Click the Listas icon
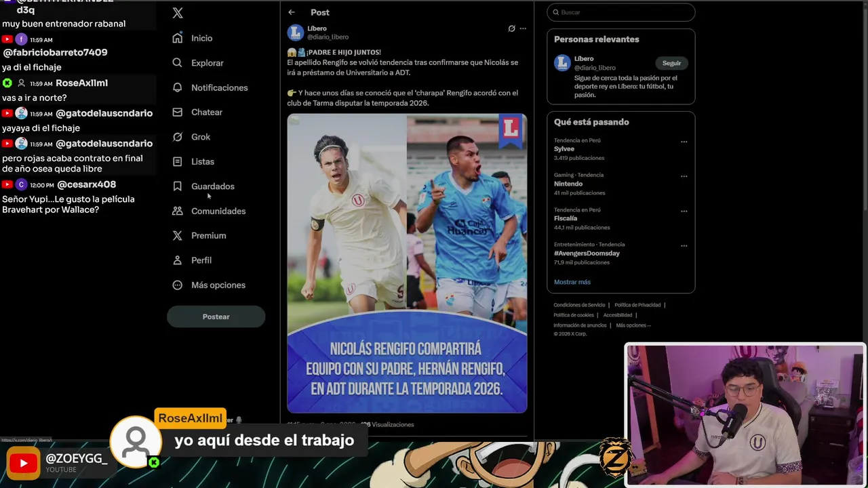868x488 pixels. tap(178, 161)
